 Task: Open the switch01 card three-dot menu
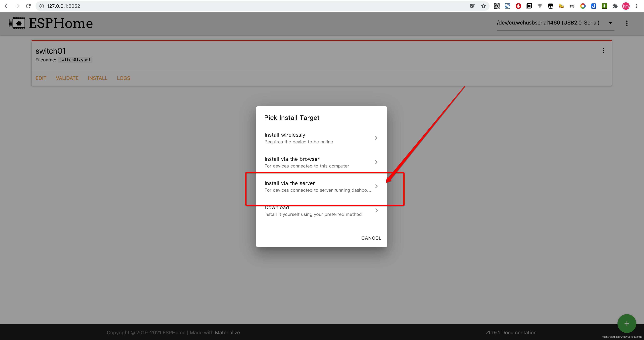[604, 51]
